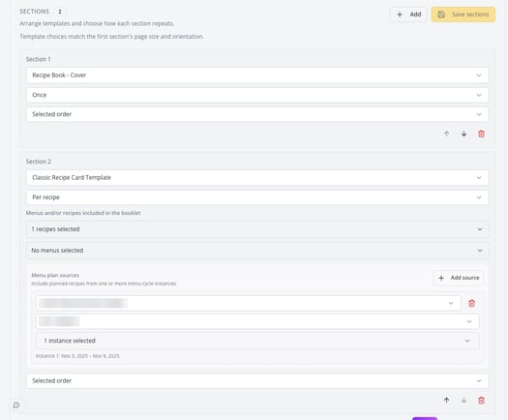Delete Section 1 with trash icon

click(482, 134)
